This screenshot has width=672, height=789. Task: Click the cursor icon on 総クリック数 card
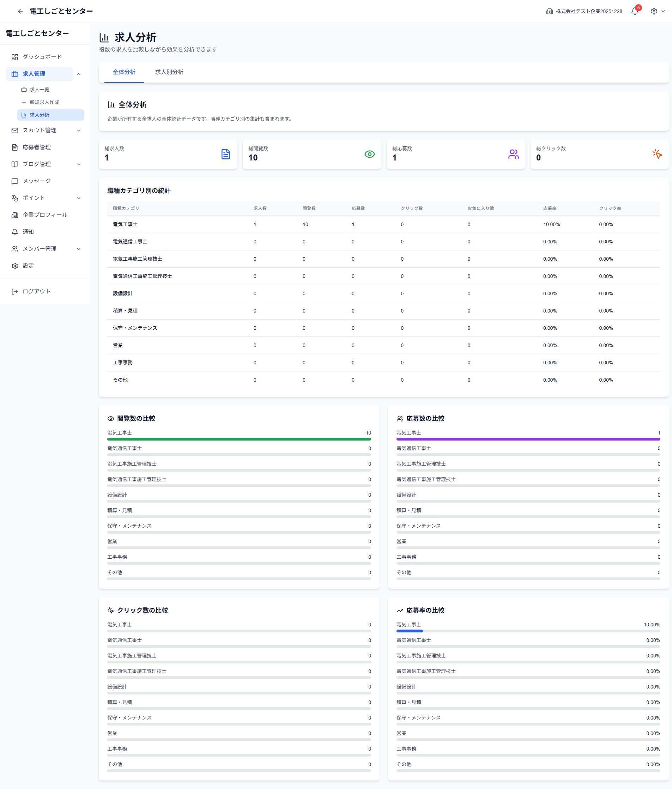(657, 154)
